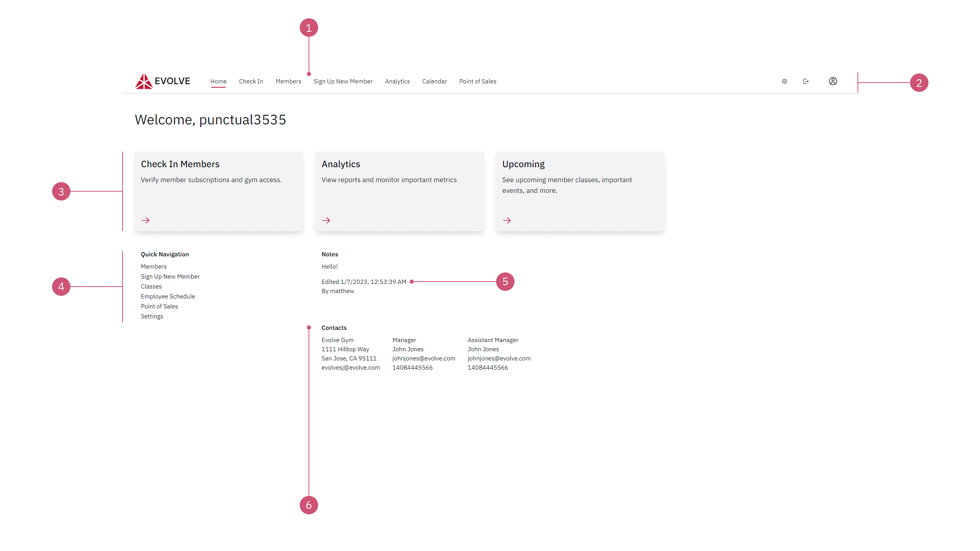Viewport: 980px width, 551px height.
Task: Click the arrow on Analytics card
Action: pos(327,220)
